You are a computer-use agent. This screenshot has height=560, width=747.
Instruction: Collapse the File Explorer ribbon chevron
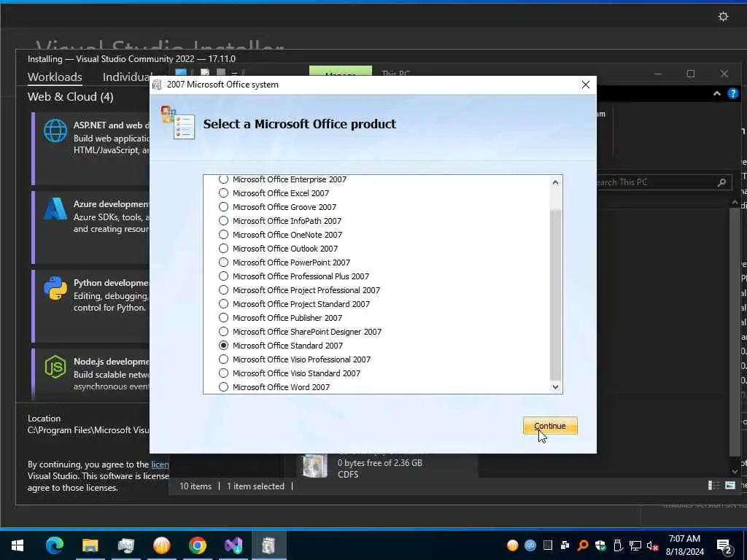pyautogui.click(x=716, y=94)
